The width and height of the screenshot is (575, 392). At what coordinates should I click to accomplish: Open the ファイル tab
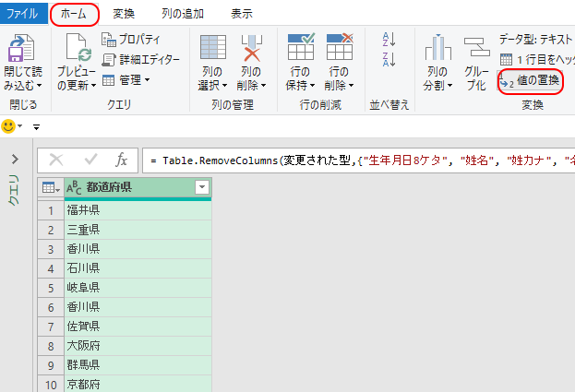click(x=23, y=14)
